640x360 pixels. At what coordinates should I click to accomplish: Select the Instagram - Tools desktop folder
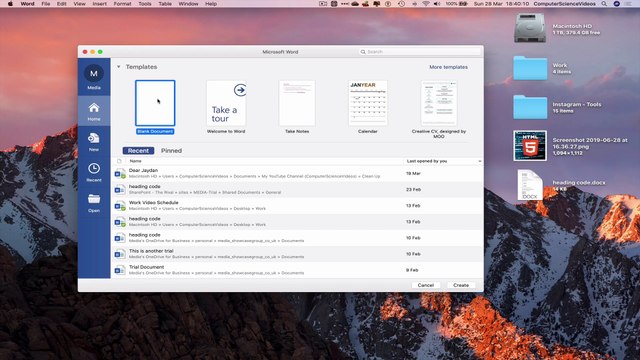530,107
